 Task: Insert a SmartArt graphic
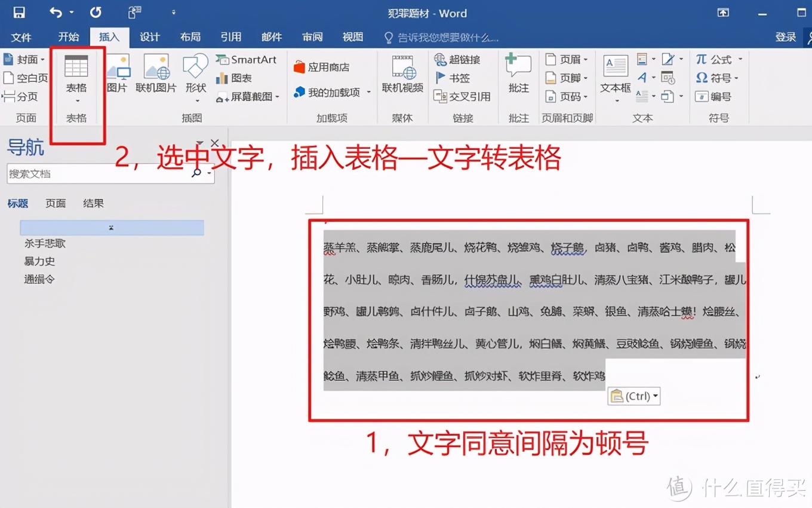(x=247, y=59)
